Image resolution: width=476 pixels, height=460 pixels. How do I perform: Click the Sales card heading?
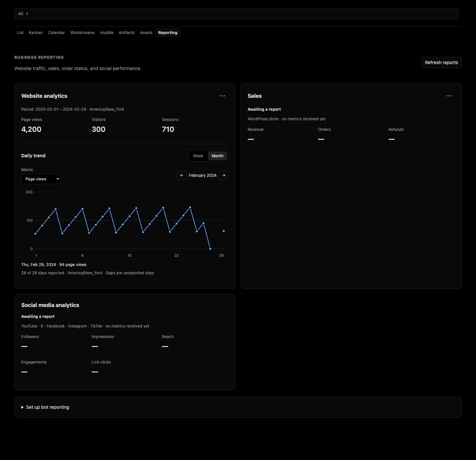[255, 96]
